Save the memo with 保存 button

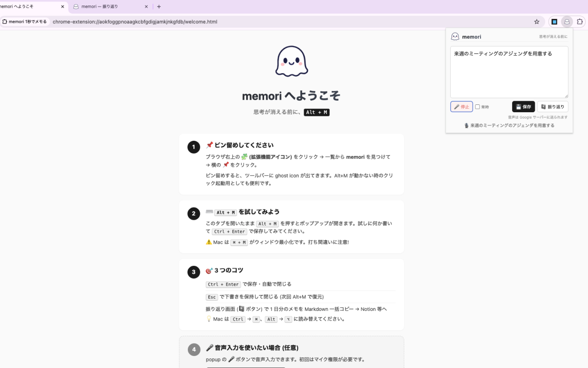pyautogui.click(x=524, y=107)
